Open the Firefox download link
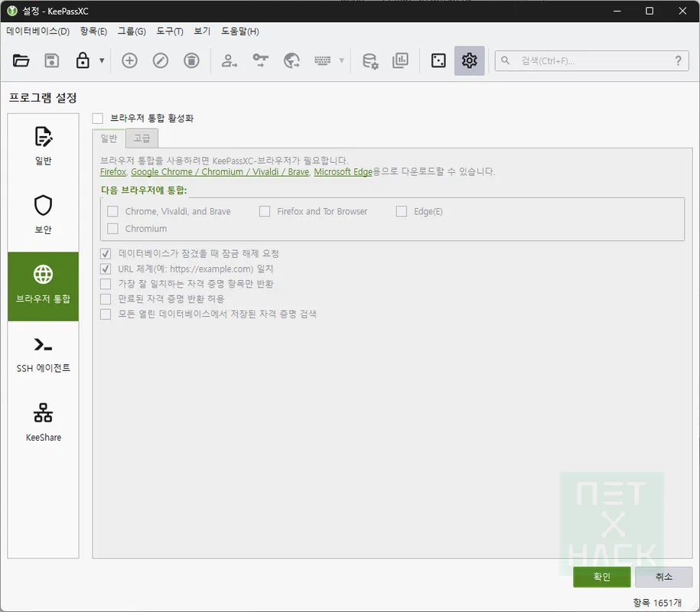Viewport: 700px width, 612px height. coord(113,172)
